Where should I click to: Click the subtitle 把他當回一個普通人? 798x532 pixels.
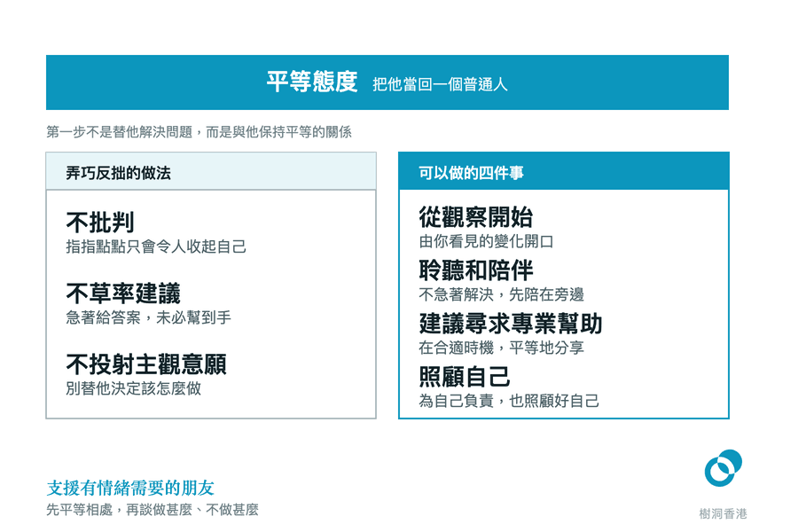tap(440, 84)
